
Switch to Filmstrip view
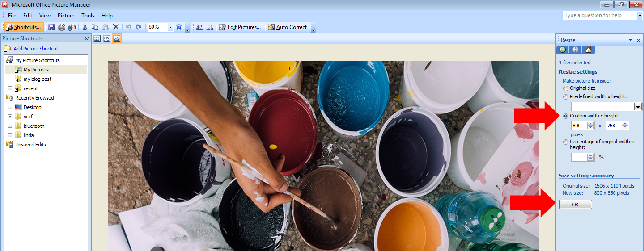[x=107, y=38]
